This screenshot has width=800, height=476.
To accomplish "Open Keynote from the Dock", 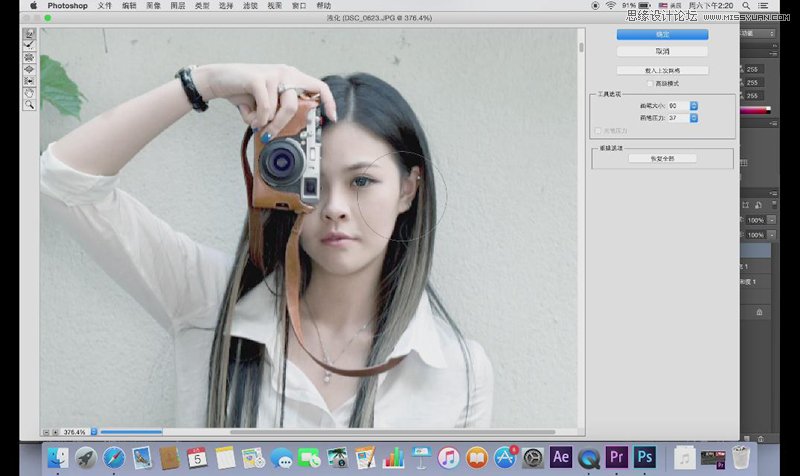I will click(421, 458).
